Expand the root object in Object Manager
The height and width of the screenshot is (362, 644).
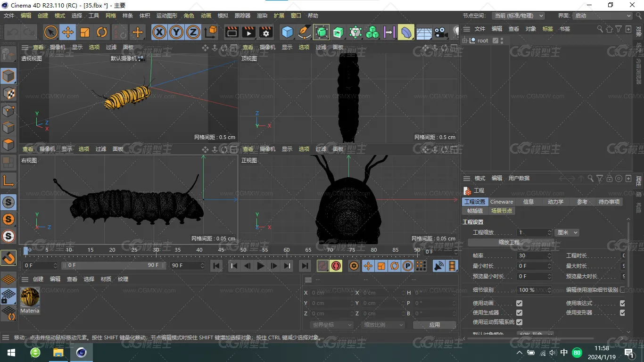pyautogui.click(x=465, y=41)
